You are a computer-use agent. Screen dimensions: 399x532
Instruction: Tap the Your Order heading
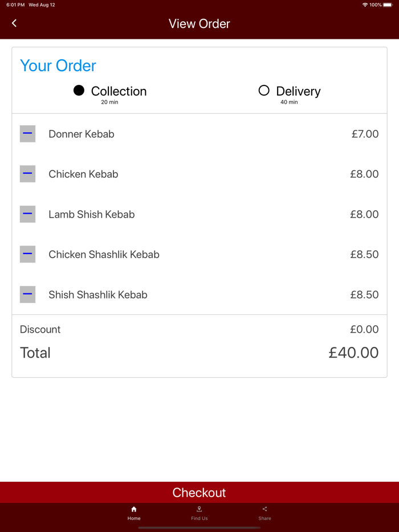58,66
